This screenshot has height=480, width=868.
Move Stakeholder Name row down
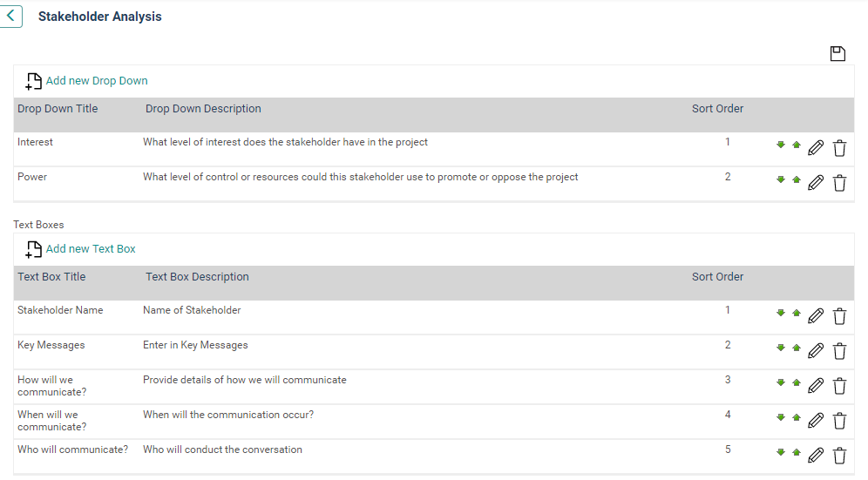pyautogui.click(x=781, y=314)
